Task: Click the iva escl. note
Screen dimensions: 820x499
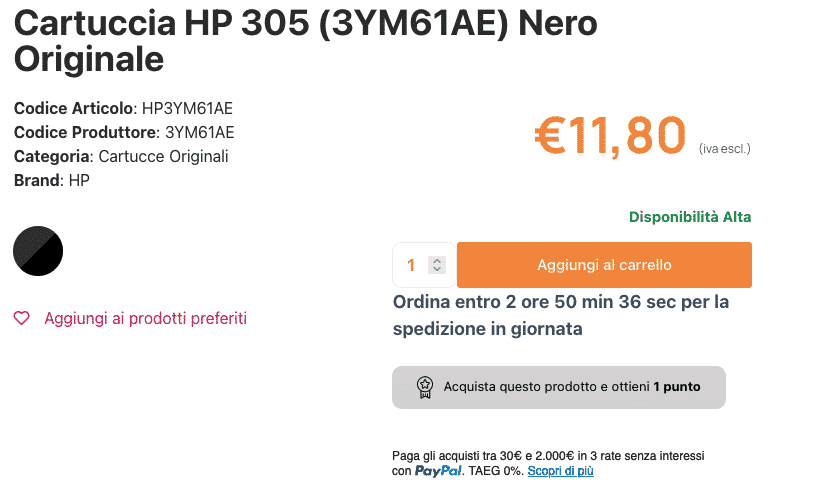Action: tap(724, 149)
